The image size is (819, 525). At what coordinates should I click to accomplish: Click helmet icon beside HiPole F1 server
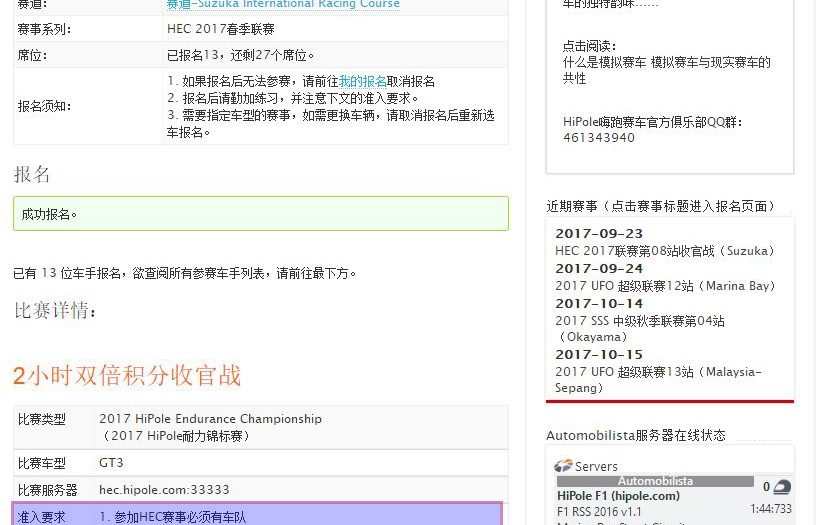pos(782,487)
